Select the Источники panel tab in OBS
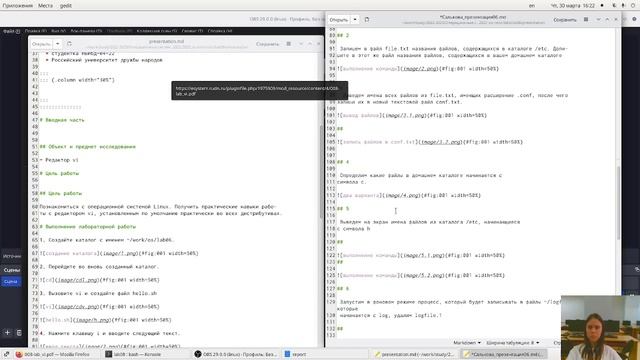The height and width of the screenshot is (360, 640). point(11,256)
